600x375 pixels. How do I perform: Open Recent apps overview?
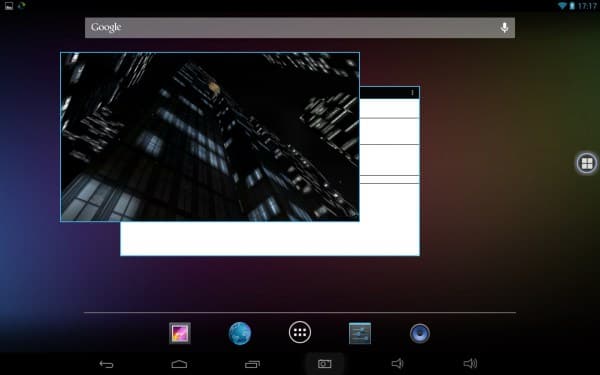(252, 364)
